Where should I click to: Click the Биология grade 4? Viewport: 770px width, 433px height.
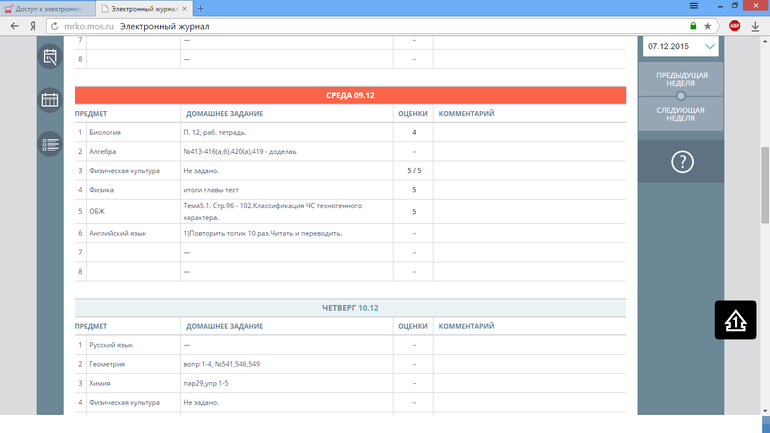coord(414,133)
